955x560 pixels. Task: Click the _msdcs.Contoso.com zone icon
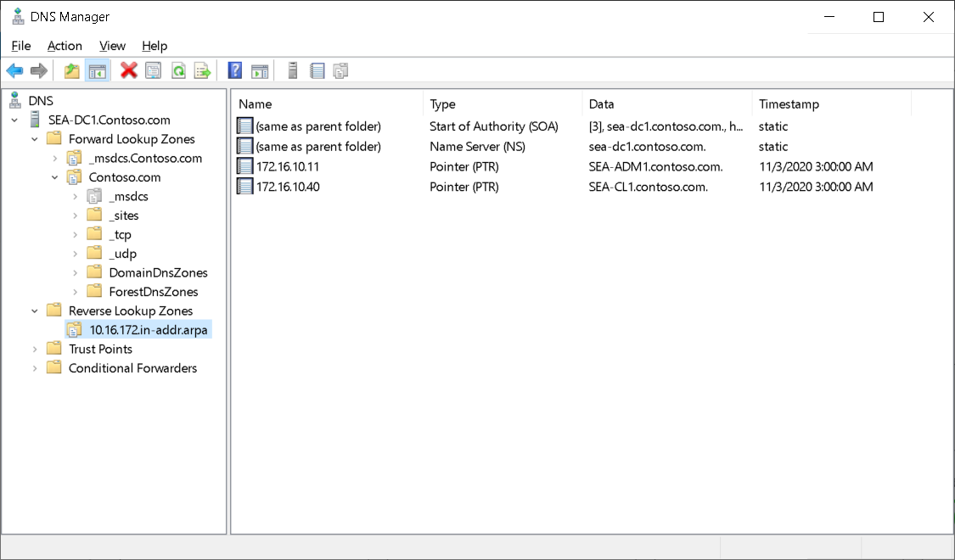point(74,159)
